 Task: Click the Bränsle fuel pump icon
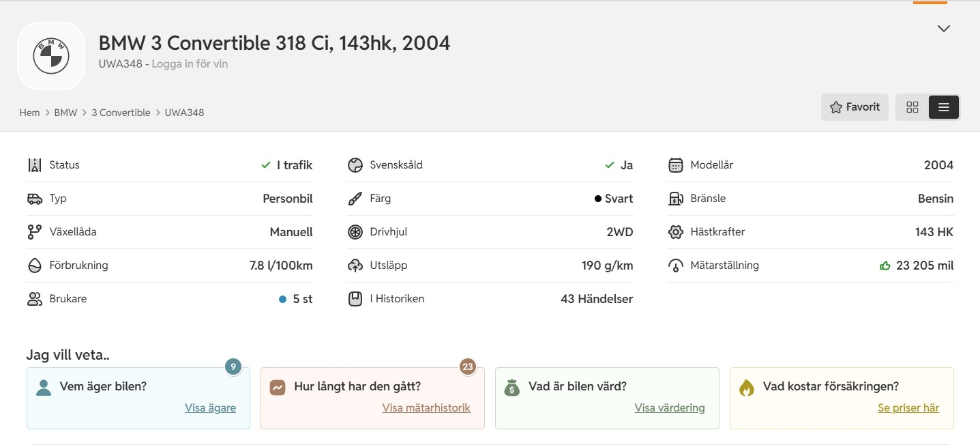click(x=676, y=199)
